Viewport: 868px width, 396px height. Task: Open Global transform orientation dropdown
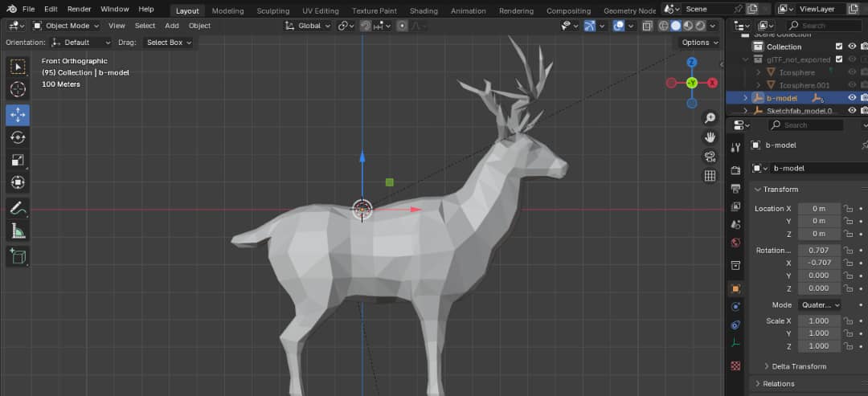[308, 26]
